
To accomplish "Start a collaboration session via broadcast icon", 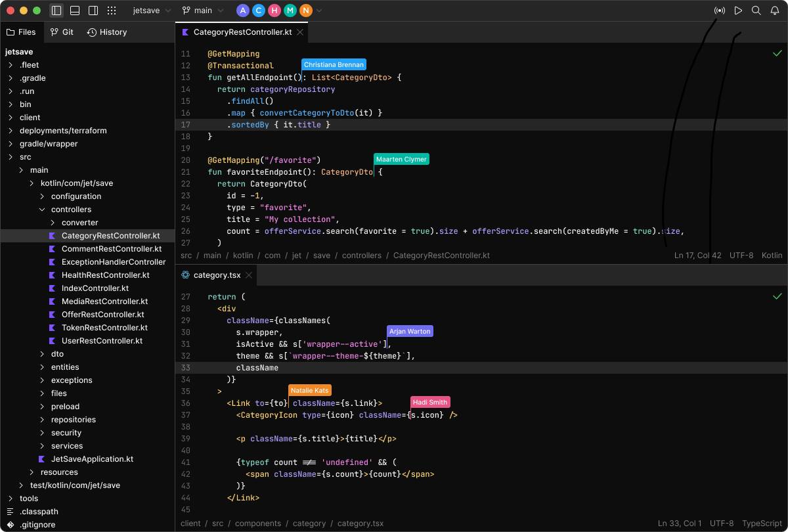I will (720, 11).
